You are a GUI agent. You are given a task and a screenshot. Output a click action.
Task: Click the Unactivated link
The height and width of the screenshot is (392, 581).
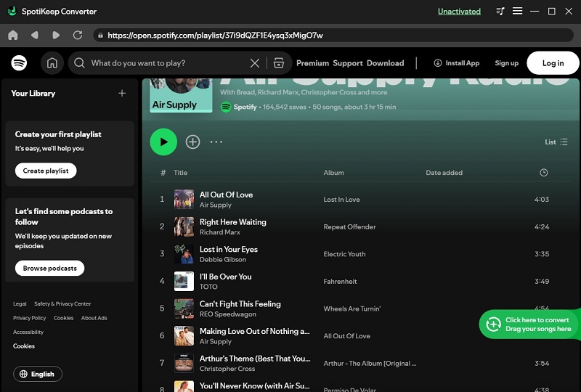(459, 12)
